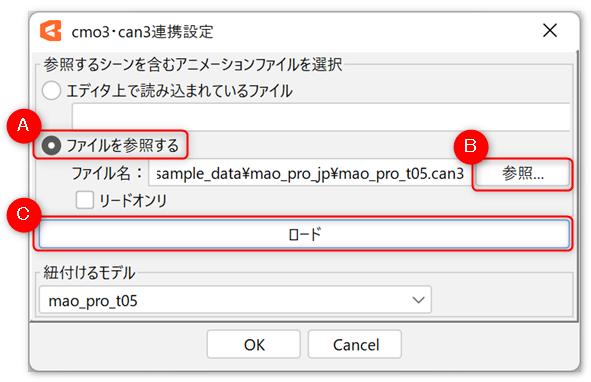This screenshot has height=382, width=591.
Task: Close the cmo3・can3連携設定 dialog
Action: [x=550, y=30]
